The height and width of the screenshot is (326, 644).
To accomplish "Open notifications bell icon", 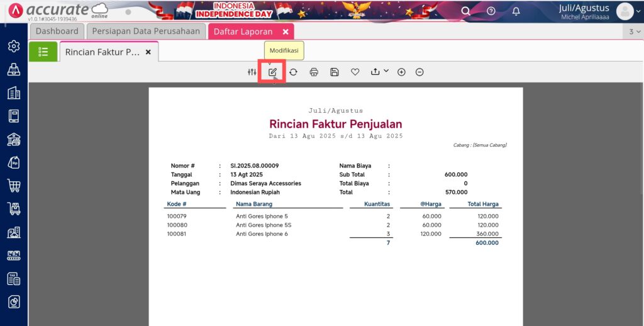I will [516, 11].
